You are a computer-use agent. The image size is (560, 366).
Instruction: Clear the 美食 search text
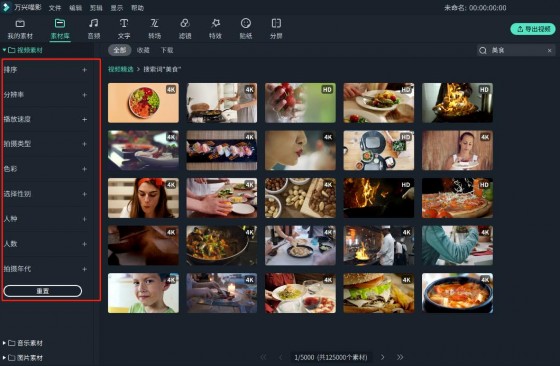(550, 51)
